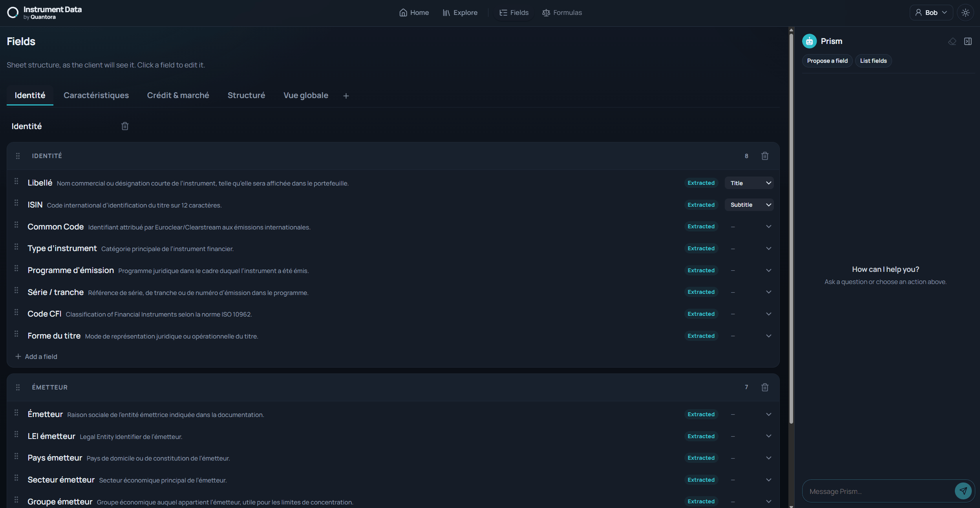
Task: Click drag handle beside ISIN field
Action: coord(16,203)
